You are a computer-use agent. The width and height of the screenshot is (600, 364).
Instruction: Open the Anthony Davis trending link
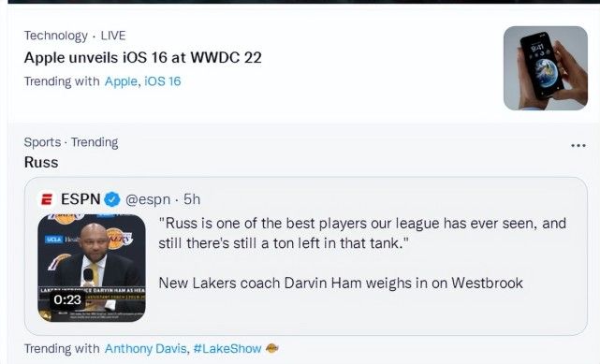click(x=146, y=349)
